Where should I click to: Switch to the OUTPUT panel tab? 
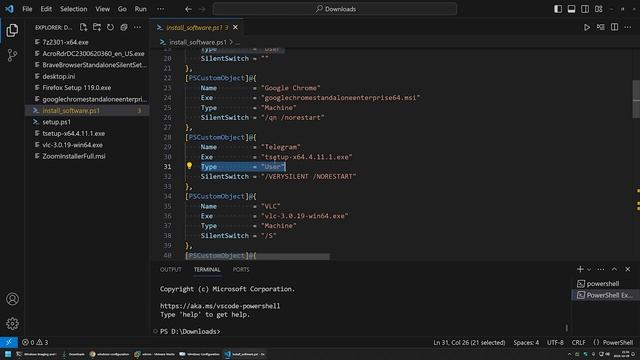click(171, 269)
